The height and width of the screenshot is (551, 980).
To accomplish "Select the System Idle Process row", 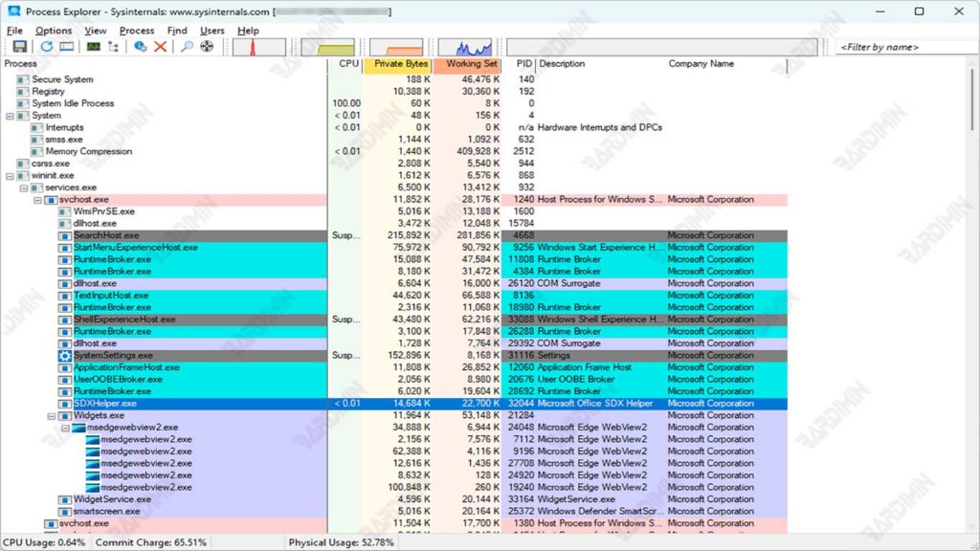I will click(393, 103).
